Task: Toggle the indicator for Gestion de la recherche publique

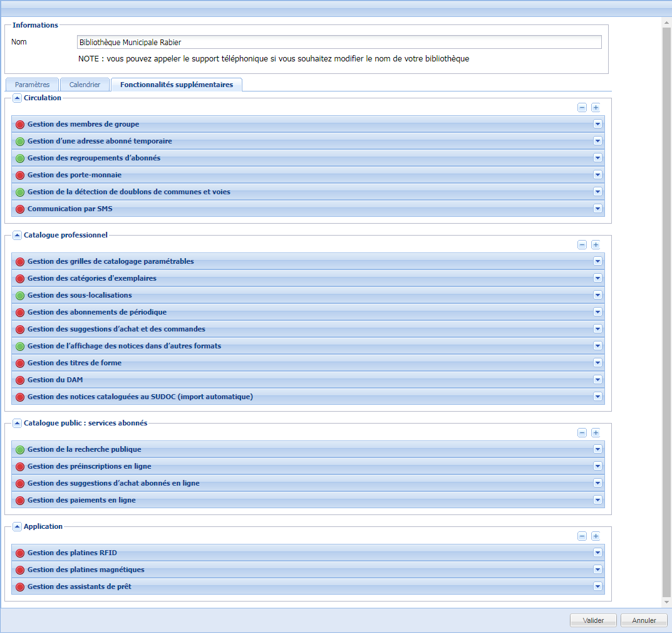Action: pyautogui.click(x=19, y=449)
